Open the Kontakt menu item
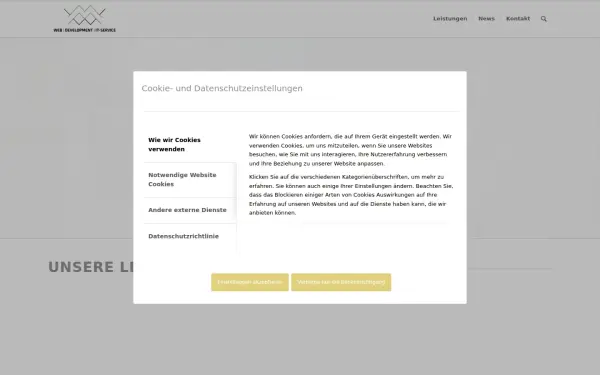 pos(518,18)
